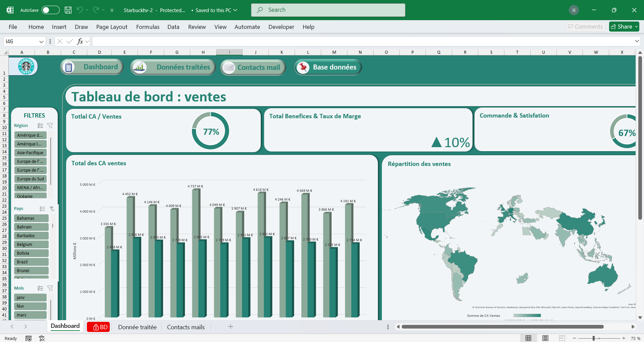
Task: Open the Name Box dropdown
Action: 41,42
